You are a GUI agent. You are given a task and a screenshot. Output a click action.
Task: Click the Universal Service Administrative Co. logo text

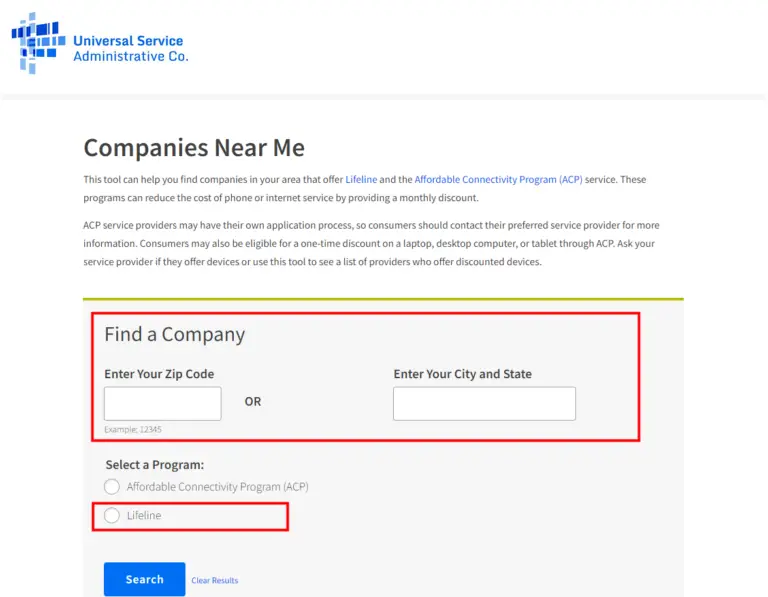click(130, 49)
